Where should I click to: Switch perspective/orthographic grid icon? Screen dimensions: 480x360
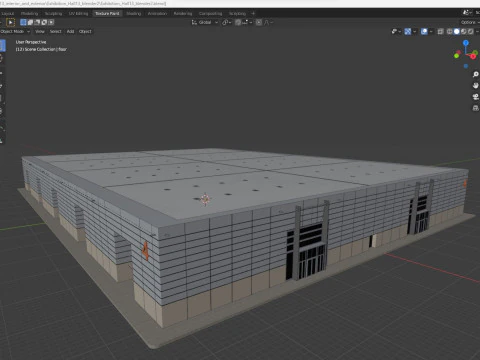(x=476, y=108)
